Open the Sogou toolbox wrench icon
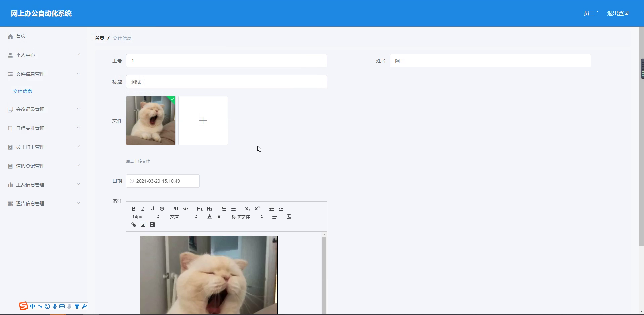The width and height of the screenshot is (644, 315). pyautogui.click(x=84, y=306)
